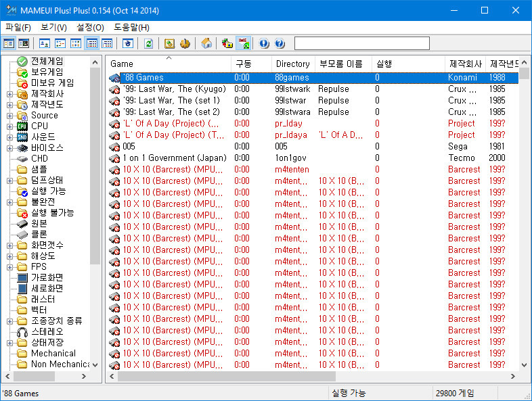Sort by Directory column header
This screenshot has height=401, width=532.
pyautogui.click(x=293, y=64)
